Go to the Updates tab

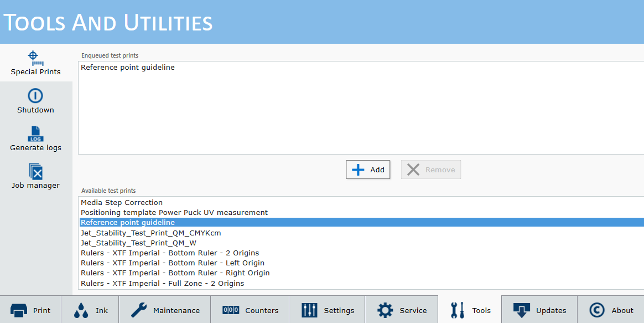pyautogui.click(x=539, y=310)
